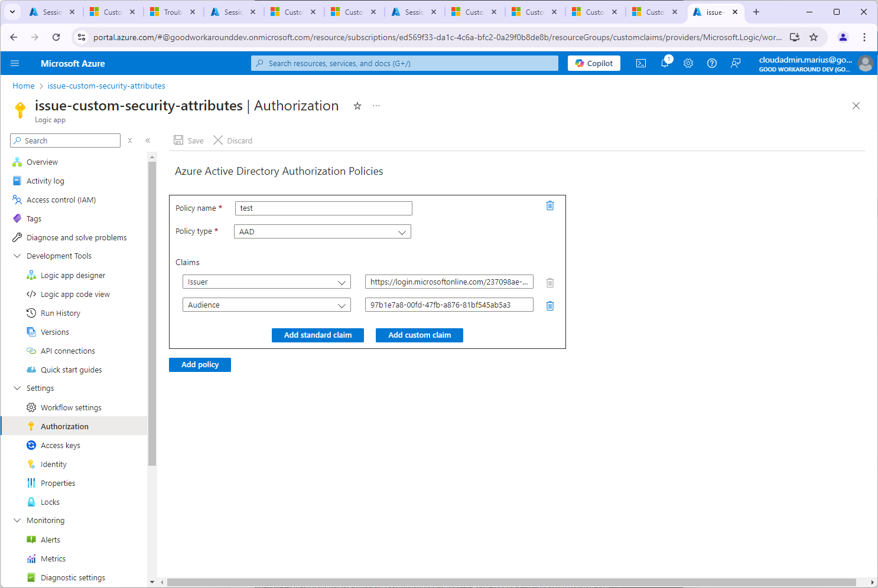Collapse the Development Tools section
878x588 pixels.
[17, 256]
